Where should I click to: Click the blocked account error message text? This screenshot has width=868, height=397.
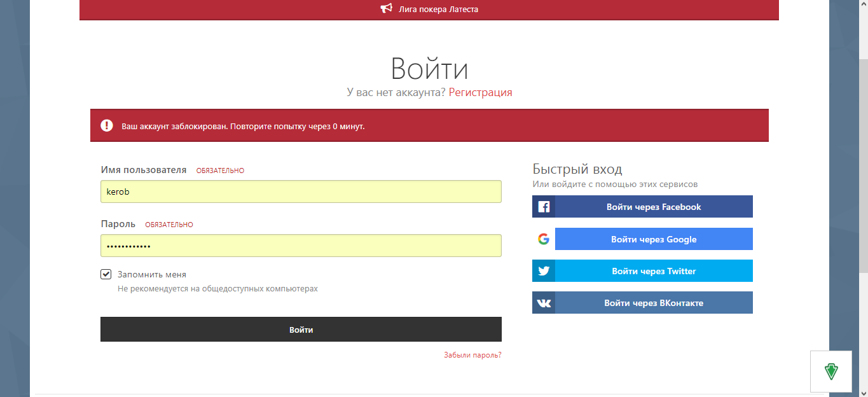pyautogui.click(x=243, y=127)
